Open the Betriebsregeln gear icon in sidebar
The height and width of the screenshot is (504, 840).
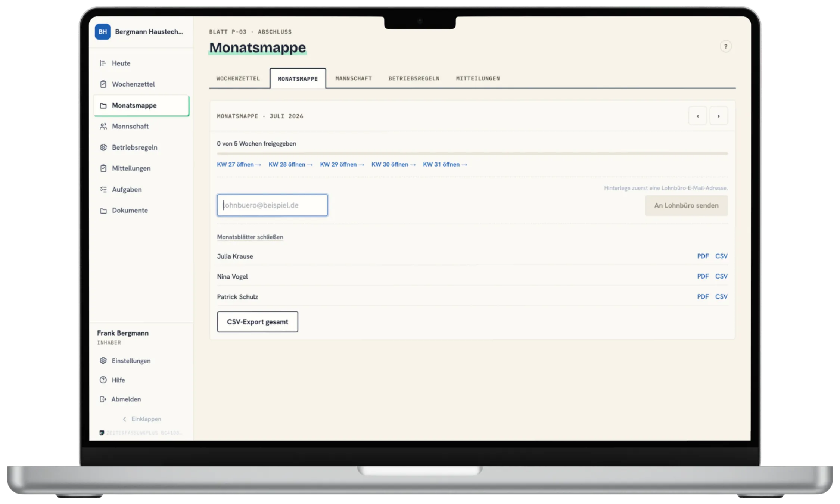click(103, 147)
